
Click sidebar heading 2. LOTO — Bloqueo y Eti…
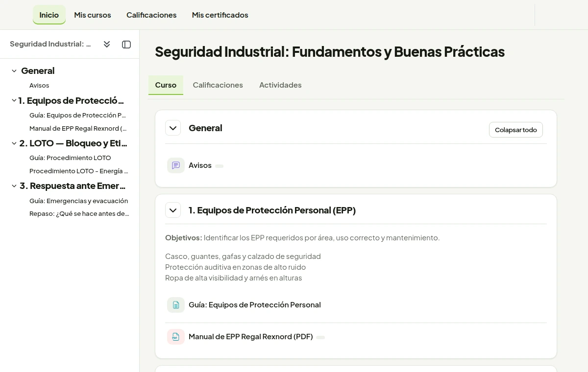pos(73,143)
